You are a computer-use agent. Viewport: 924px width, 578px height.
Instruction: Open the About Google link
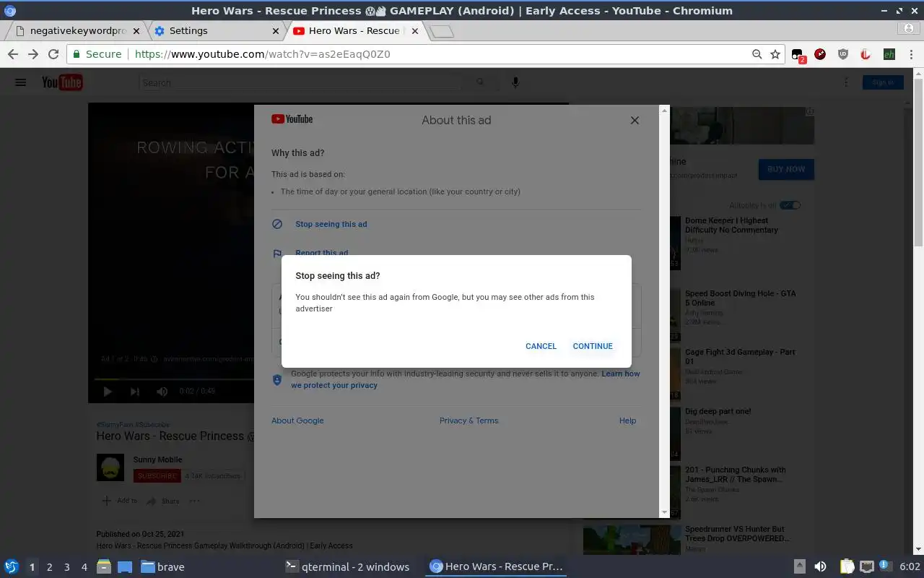[x=297, y=420]
